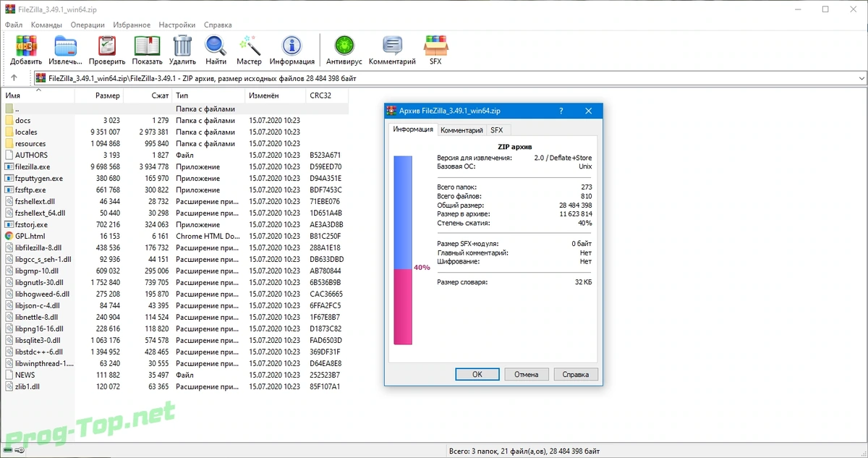Click the Комментарий toolbar icon

coord(392,46)
